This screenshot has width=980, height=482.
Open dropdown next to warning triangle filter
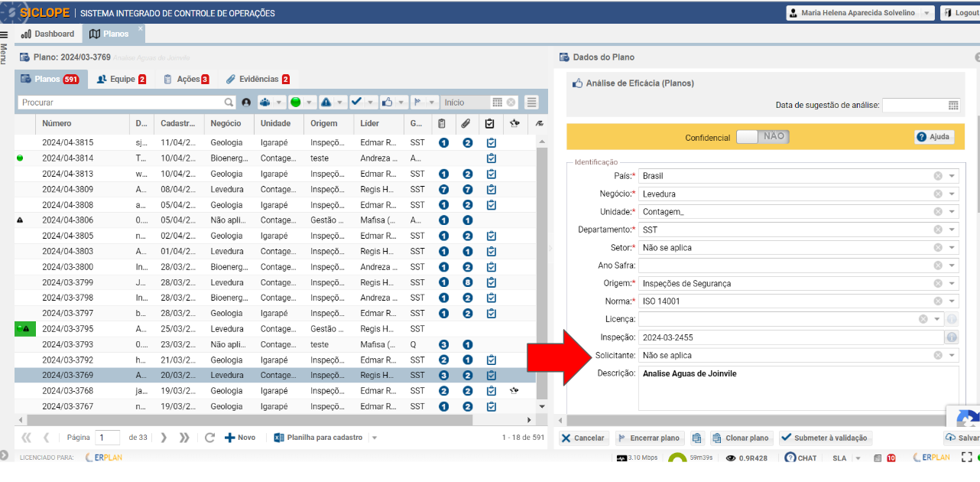(340, 103)
